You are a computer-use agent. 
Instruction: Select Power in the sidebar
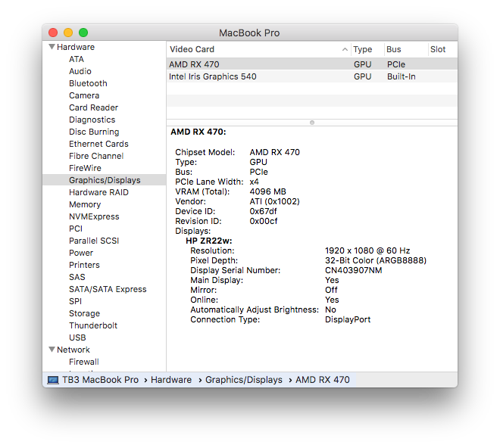(81, 253)
